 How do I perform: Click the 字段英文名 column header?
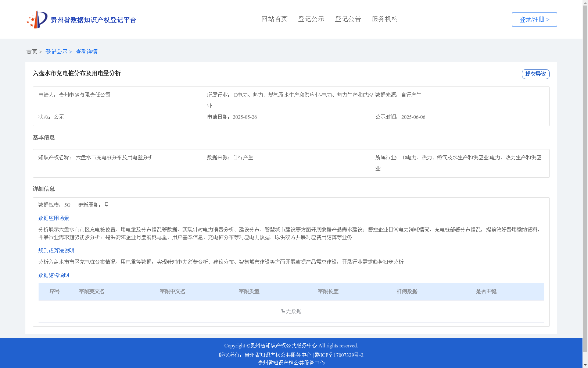tap(92, 291)
